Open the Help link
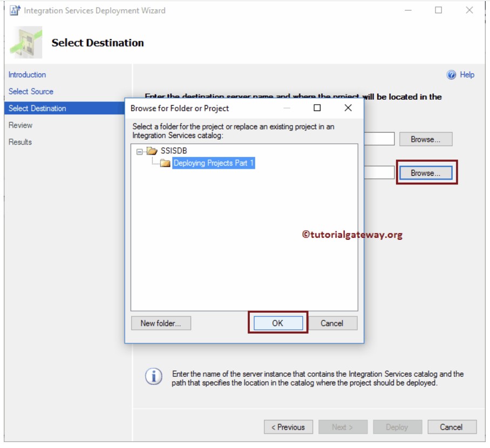The image size is (490, 448). point(467,75)
